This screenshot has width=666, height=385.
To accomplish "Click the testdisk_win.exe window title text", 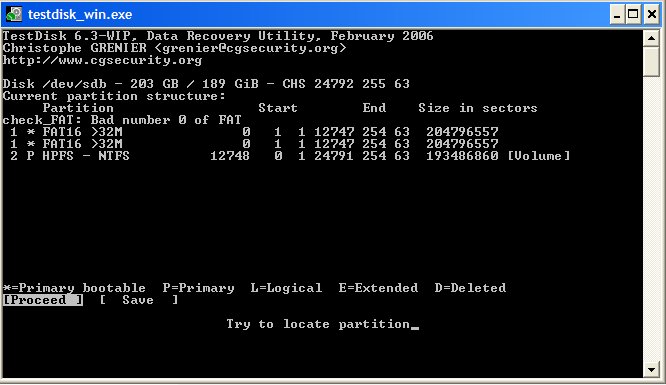I will [x=80, y=14].
